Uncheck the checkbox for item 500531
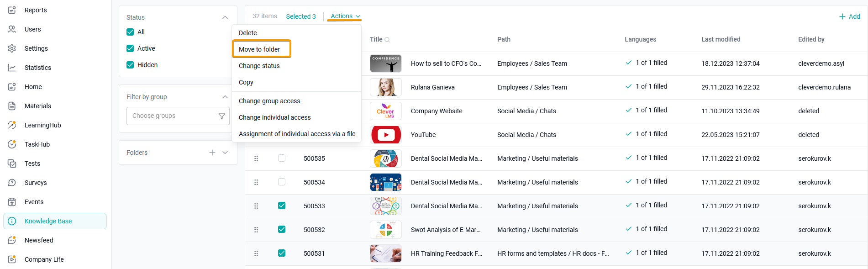The height and width of the screenshot is (269, 868). click(282, 253)
